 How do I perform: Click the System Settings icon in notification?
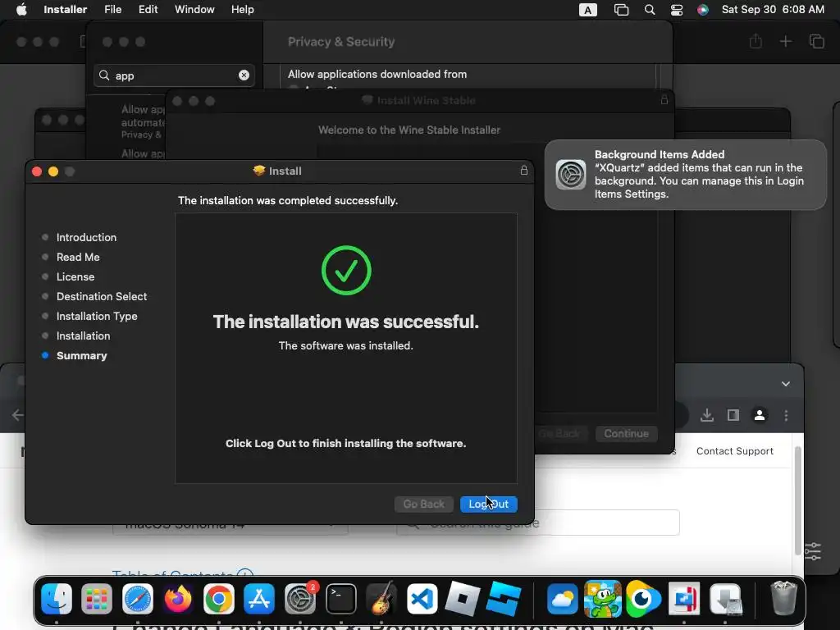571,175
